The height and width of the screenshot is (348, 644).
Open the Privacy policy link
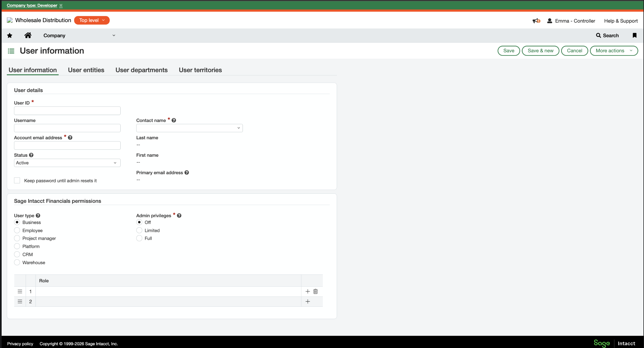pyautogui.click(x=20, y=344)
